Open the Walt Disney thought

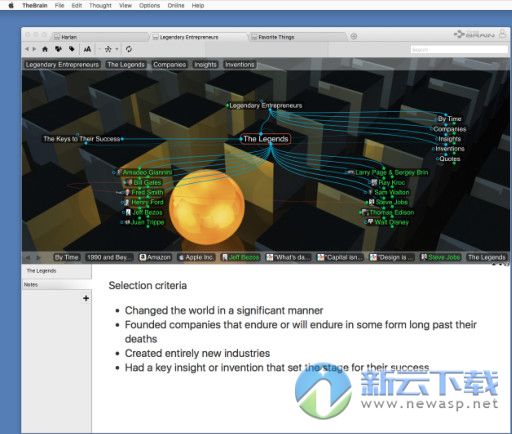[x=392, y=222]
